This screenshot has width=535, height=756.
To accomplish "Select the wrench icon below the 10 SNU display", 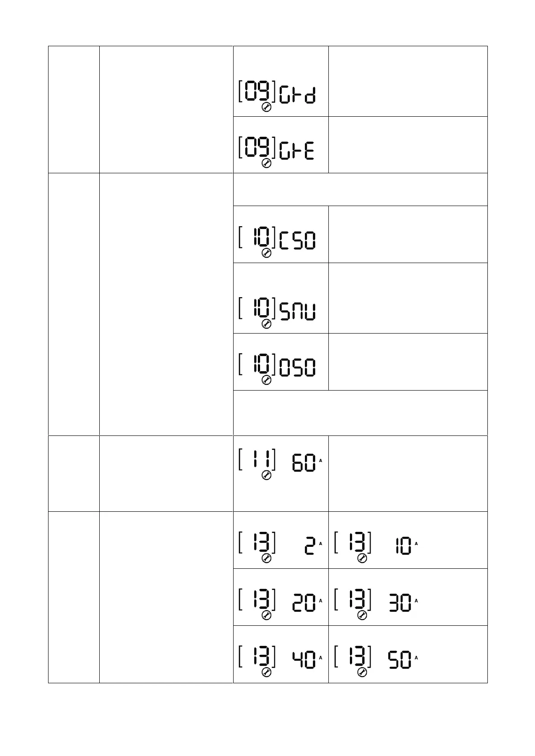I will tap(266, 324).
